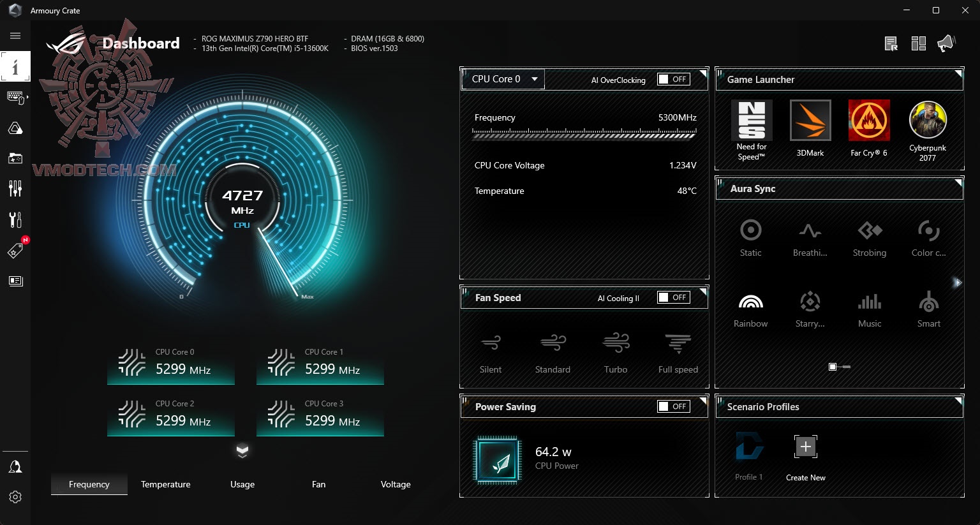Screen dimensions: 980x525
Task: Select the Home info sidebar icon
Action: coord(15,66)
